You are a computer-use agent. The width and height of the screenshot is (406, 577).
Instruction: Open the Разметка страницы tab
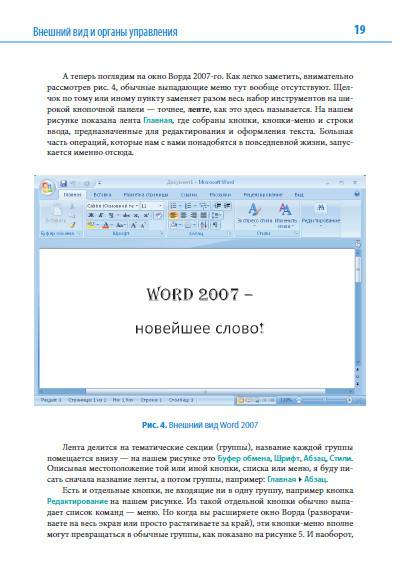point(146,194)
